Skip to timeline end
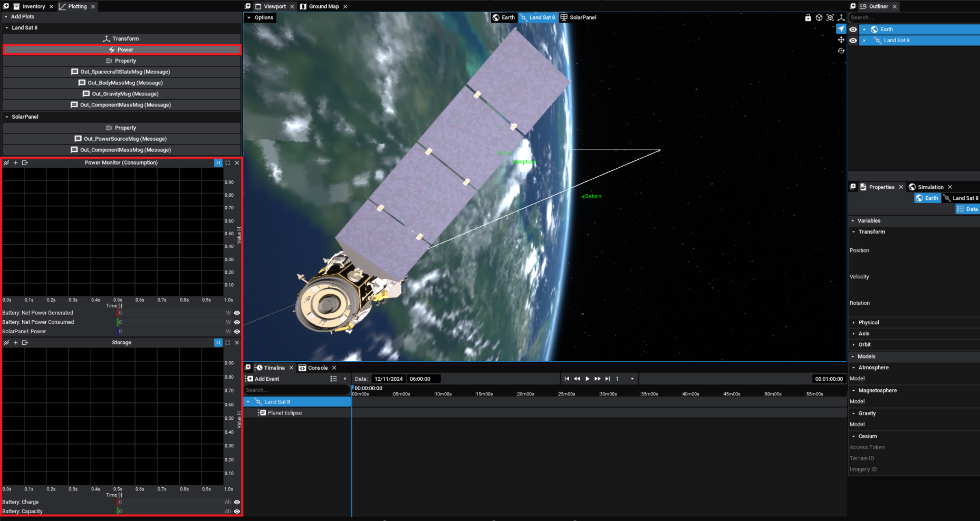 point(608,379)
